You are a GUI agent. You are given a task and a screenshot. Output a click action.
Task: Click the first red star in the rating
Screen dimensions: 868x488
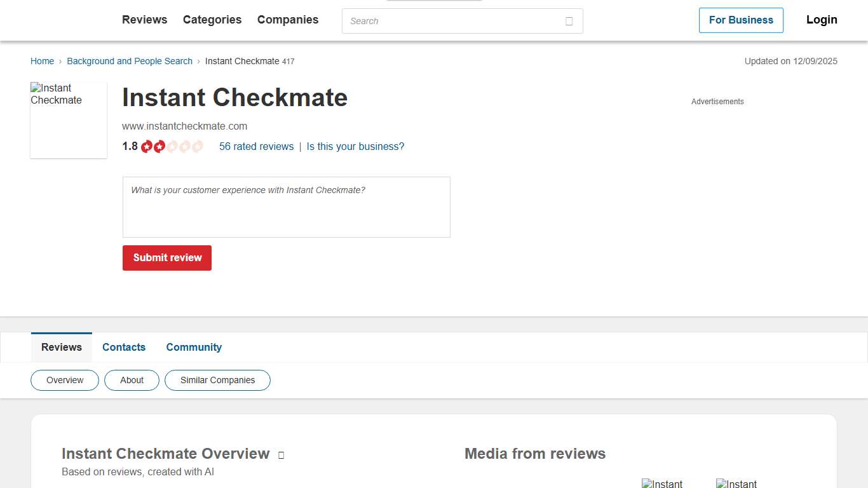(x=147, y=146)
